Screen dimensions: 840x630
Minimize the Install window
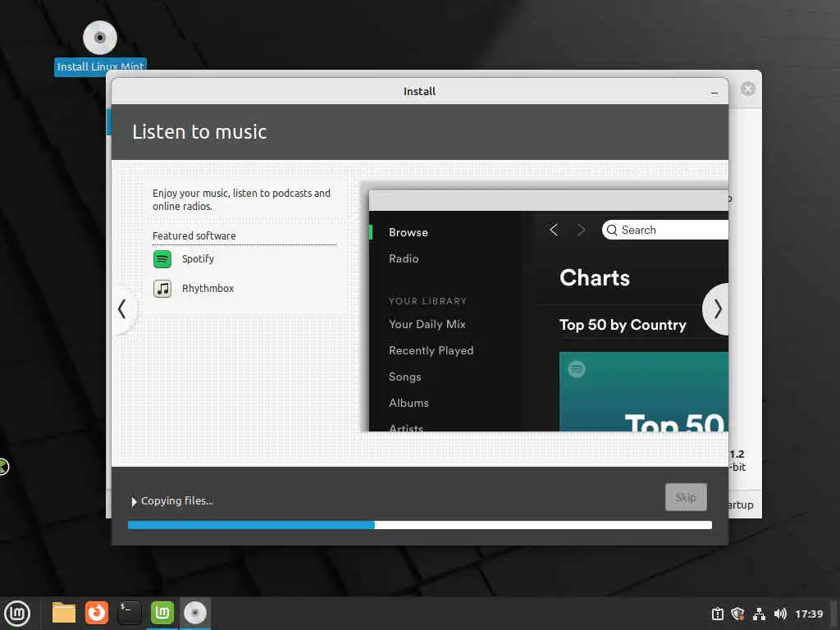714,93
